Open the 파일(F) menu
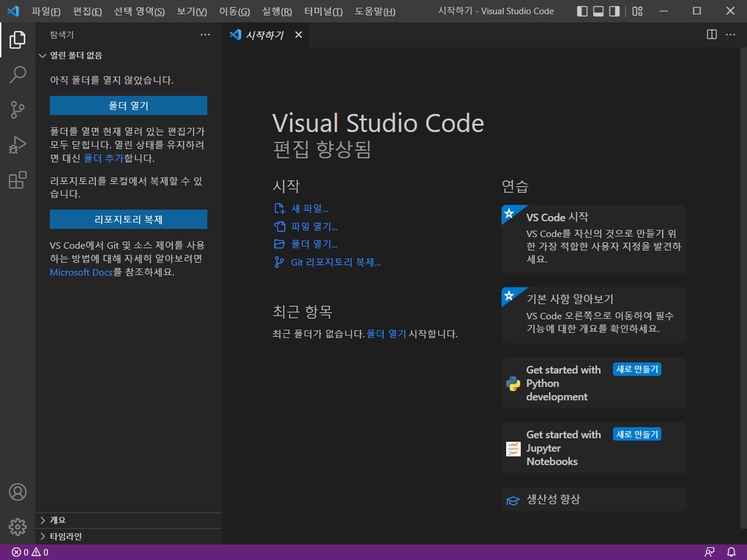 coord(46,11)
